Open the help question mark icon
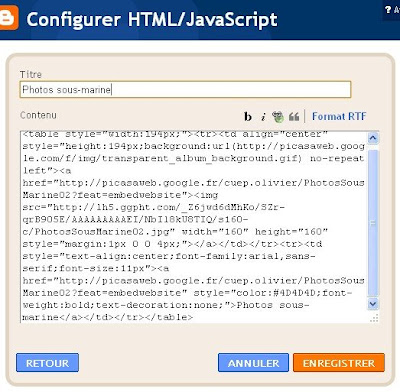This screenshot has width=400, height=392. [388, 10]
